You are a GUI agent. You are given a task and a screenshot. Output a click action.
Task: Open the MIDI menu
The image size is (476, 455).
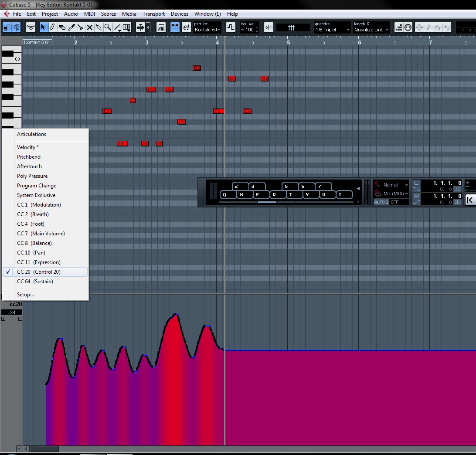89,14
